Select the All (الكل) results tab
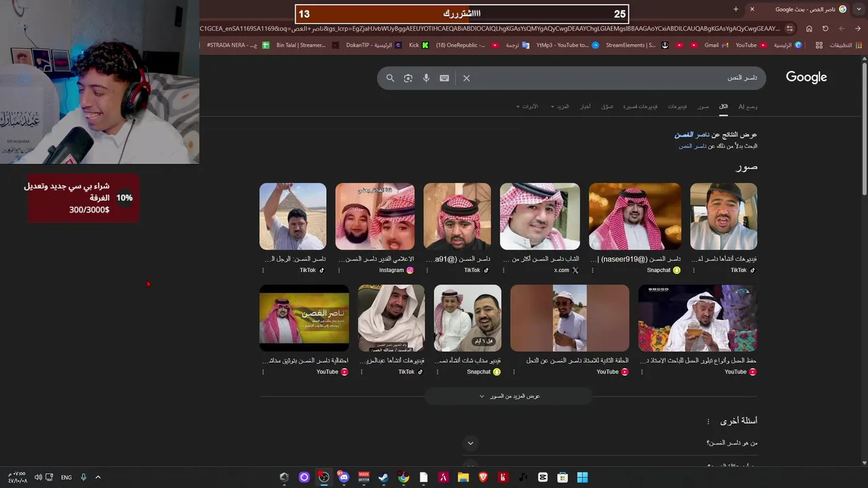 [x=724, y=106]
